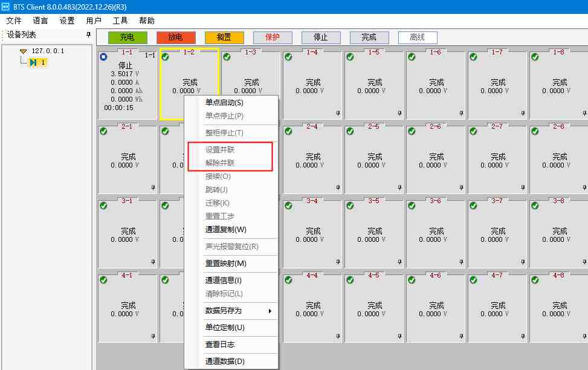Click the green check icon of channel 2-4
The height and width of the screenshot is (370, 588).
coord(288,131)
